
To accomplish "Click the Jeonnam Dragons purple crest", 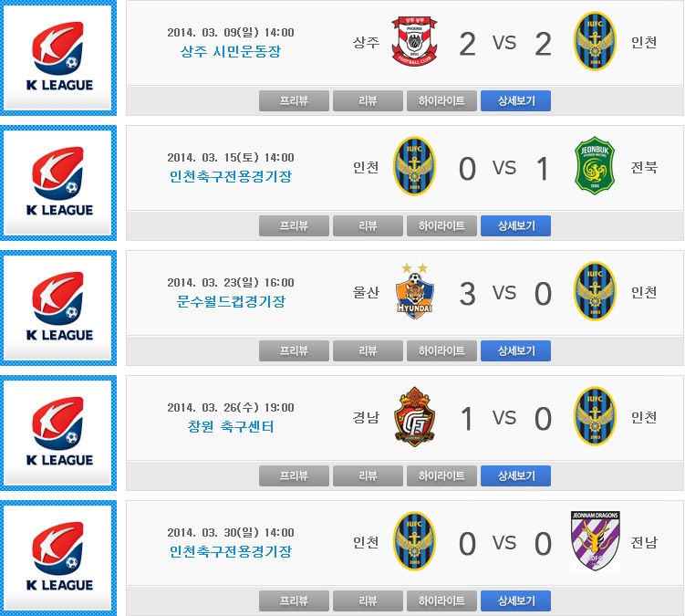I will (x=595, y=541).
